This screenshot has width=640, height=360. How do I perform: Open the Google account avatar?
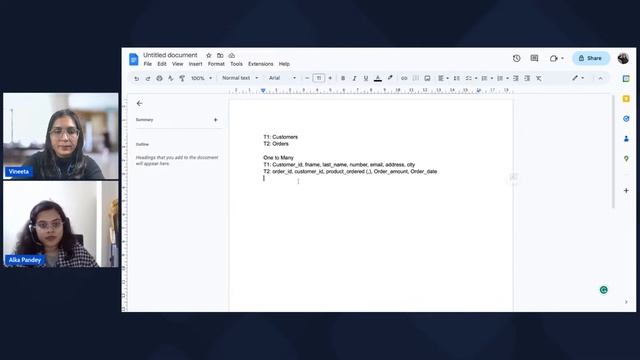[x=623, y=58]
